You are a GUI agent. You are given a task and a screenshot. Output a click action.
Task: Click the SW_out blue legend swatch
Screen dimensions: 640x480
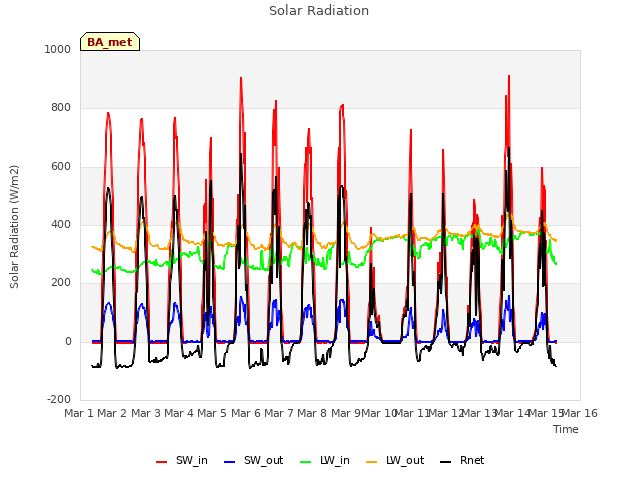[230, 462]
